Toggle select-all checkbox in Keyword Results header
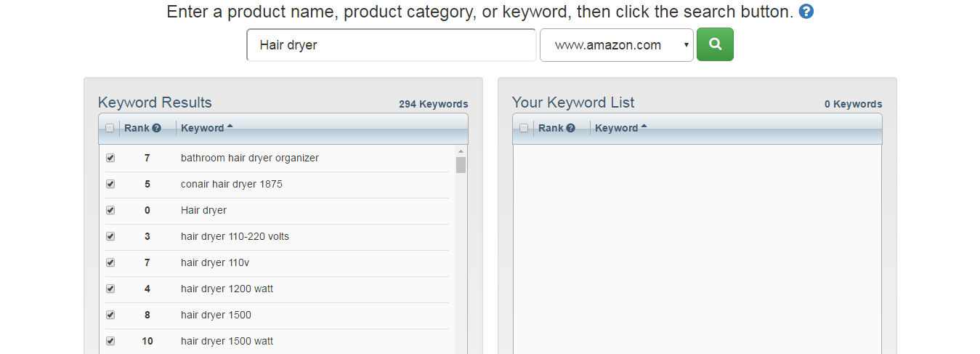 pyautogui.click(x=110, y=128)
